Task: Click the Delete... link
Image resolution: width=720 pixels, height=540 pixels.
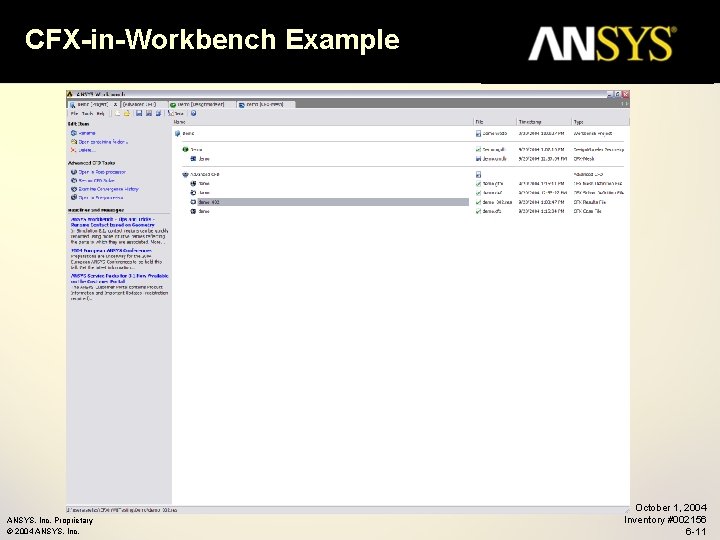Action: (x=87, y=150)
